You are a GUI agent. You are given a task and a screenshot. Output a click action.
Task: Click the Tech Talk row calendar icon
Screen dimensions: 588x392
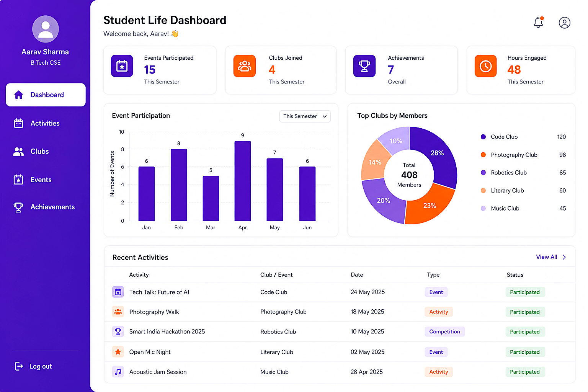[118, 292]
